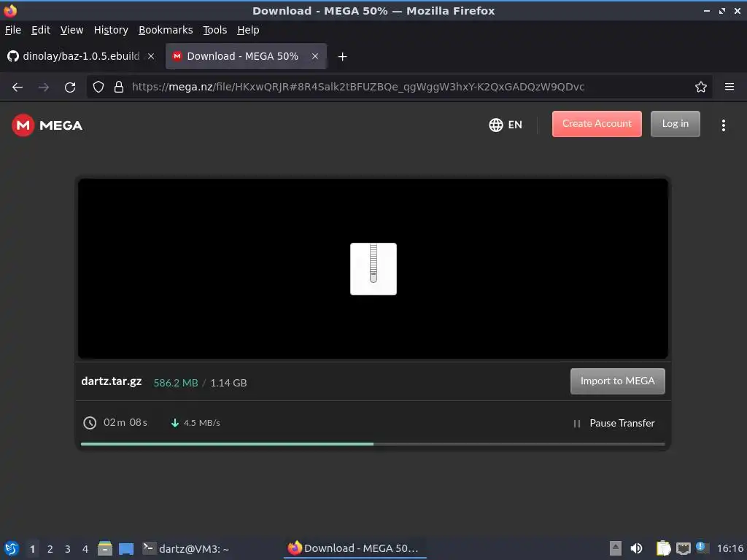Click the Create Account button
The image size is (747, 560).
coord(597,124)
